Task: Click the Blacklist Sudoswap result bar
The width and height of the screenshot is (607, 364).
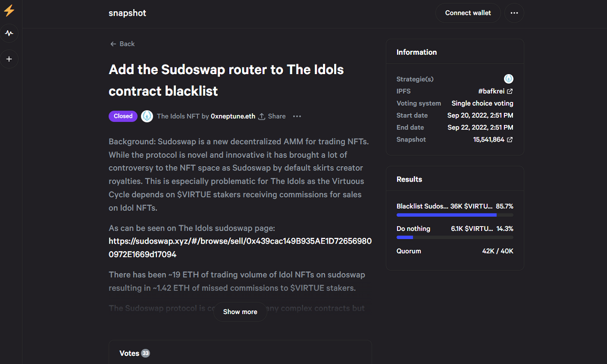Action: click(455, 215)
